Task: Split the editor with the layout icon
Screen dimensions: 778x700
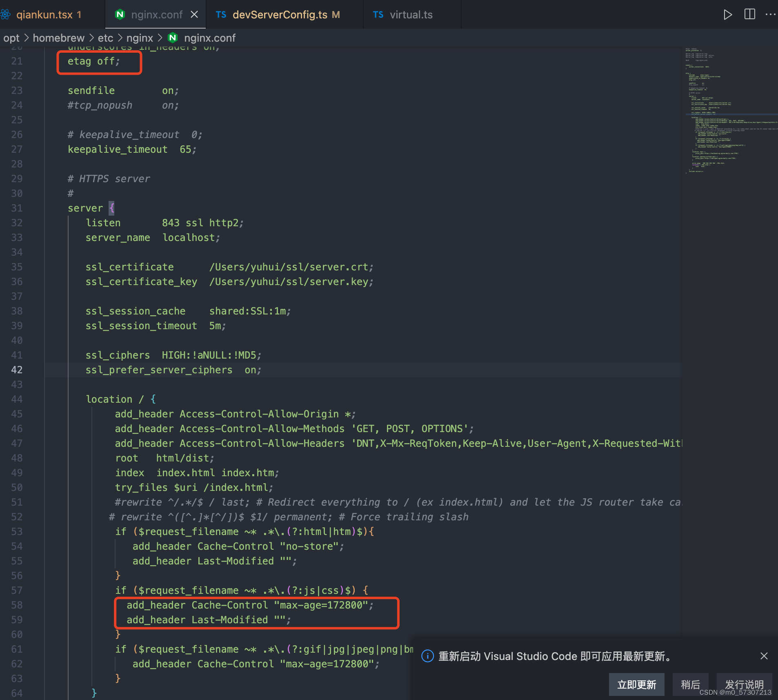Action: click(x=749, y=14)
